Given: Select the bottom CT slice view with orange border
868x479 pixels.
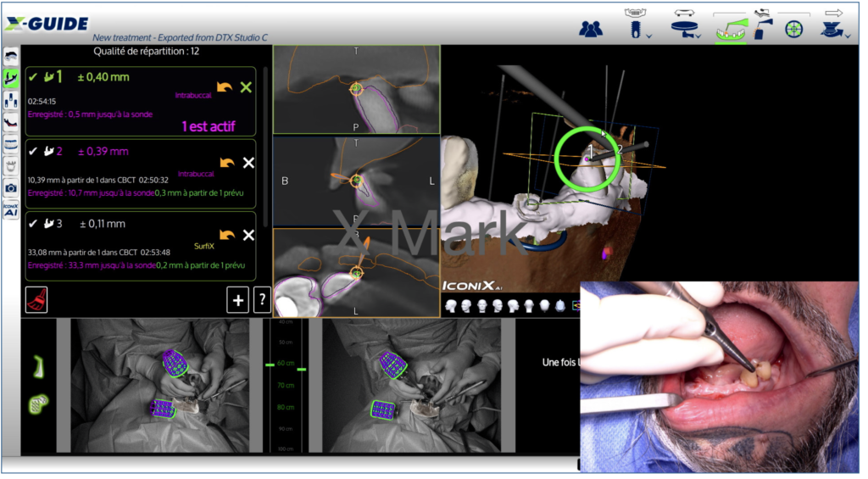Looking at the screenshot, I should click(x=357, y=273).
